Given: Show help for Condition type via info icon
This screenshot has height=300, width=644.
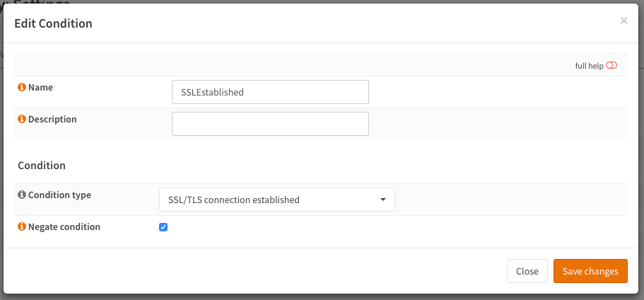Looking at the screenshot, I should pyautogui.click(x=22, y=195).
